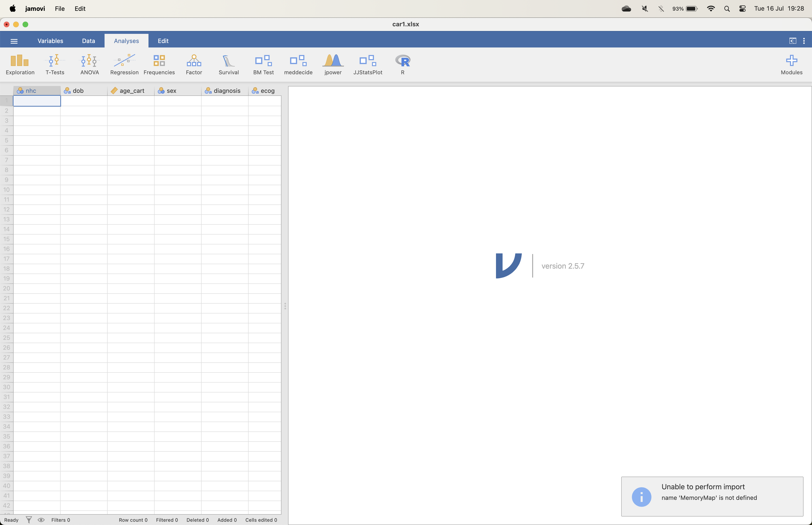Open the JJStatsPlot module menu

tap(368, 64)
